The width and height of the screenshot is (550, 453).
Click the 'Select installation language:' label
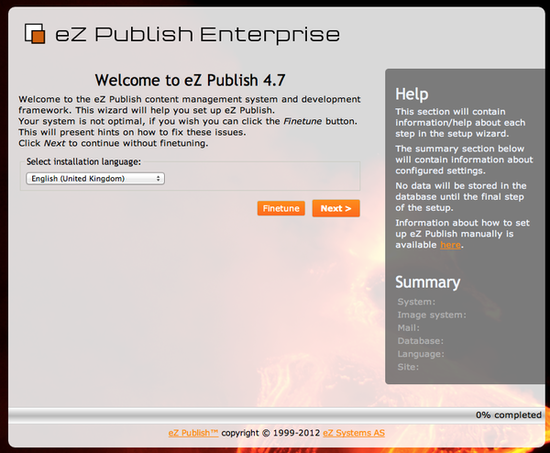[83, 162]
